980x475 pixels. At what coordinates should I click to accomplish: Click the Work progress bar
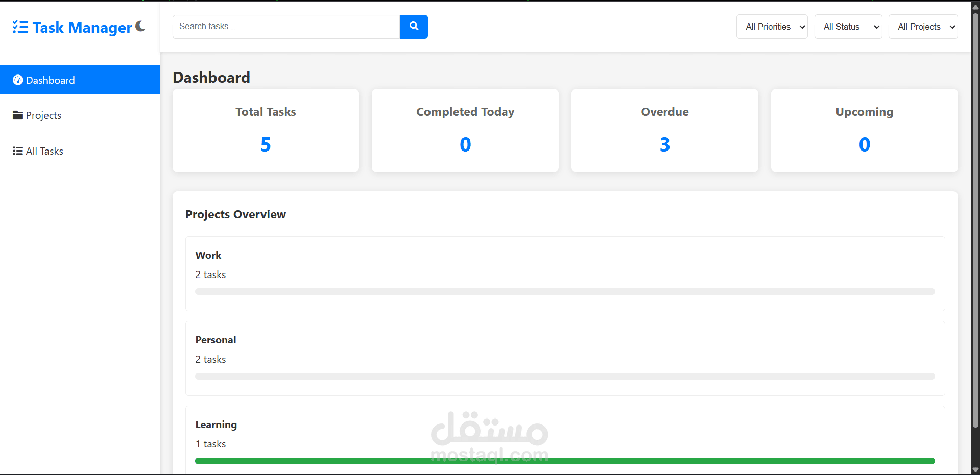tap(564, 291)
